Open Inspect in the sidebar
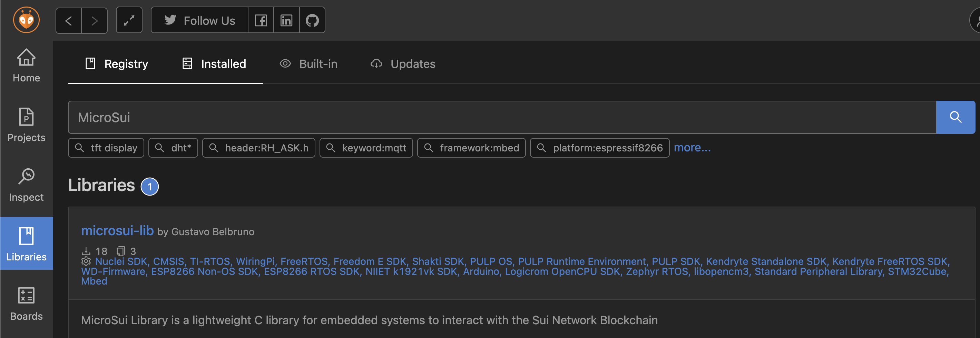 pos(26,185)
